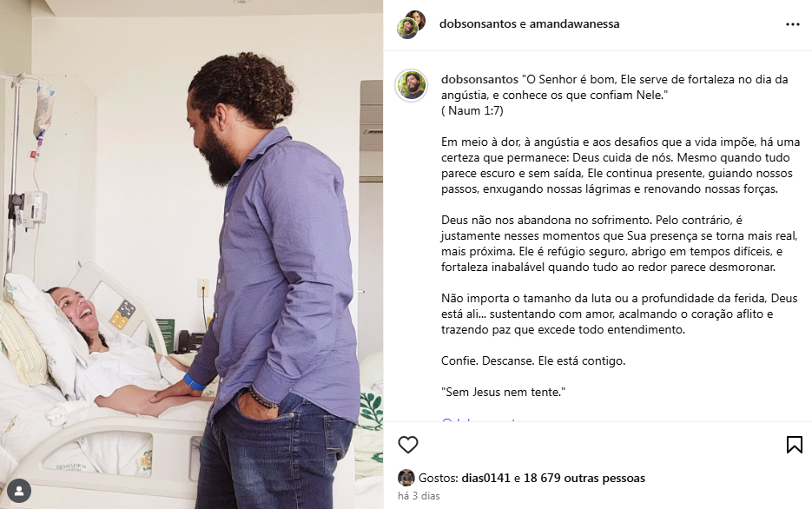The width and height of the screenshot is (812, 509).
Task: Click the "Sem Jesus nem tente." line
Action: tap(503, 392)
